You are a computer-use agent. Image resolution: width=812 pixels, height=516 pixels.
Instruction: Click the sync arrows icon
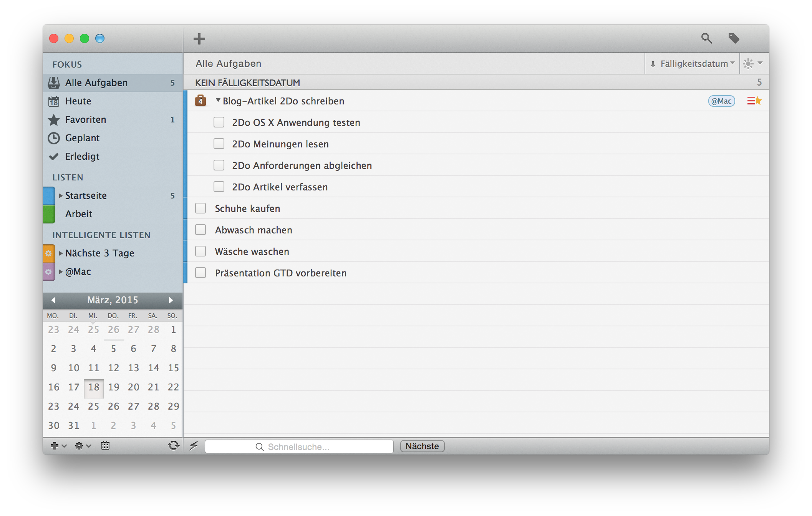(174, 445)
